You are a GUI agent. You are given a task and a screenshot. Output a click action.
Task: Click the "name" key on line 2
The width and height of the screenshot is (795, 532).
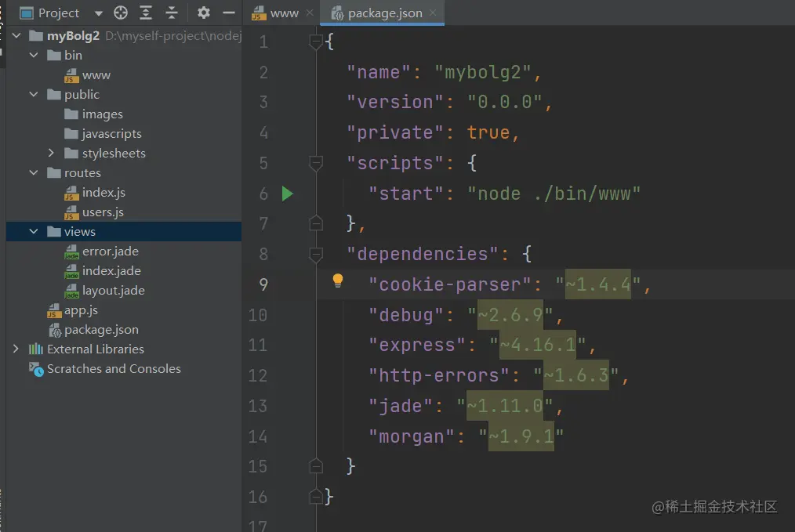(x=379, y=72)
